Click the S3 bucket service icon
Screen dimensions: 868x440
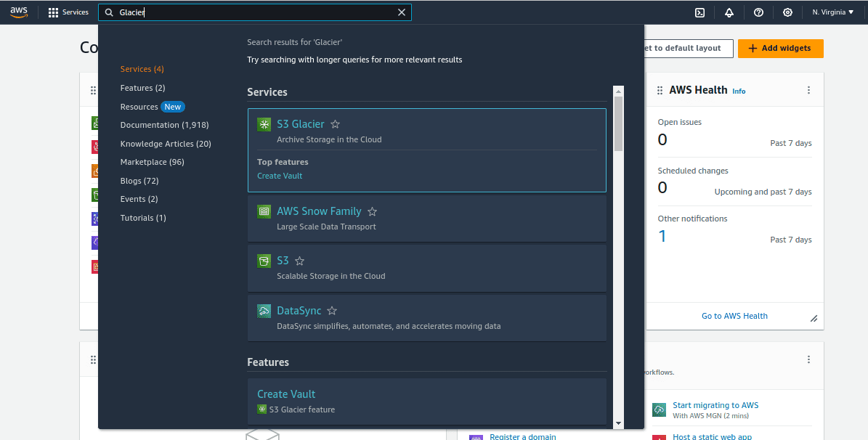tap(264, 261)
